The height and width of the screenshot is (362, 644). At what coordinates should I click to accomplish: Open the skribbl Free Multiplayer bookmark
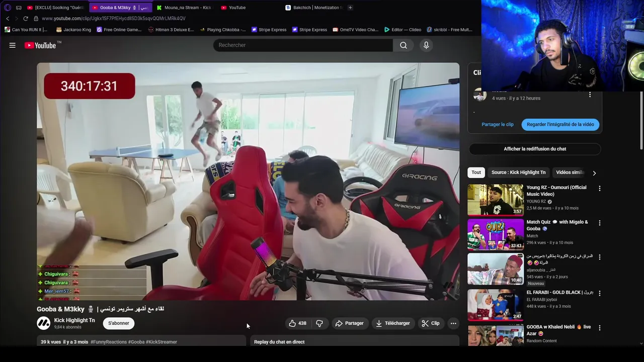tap(449, 30)
